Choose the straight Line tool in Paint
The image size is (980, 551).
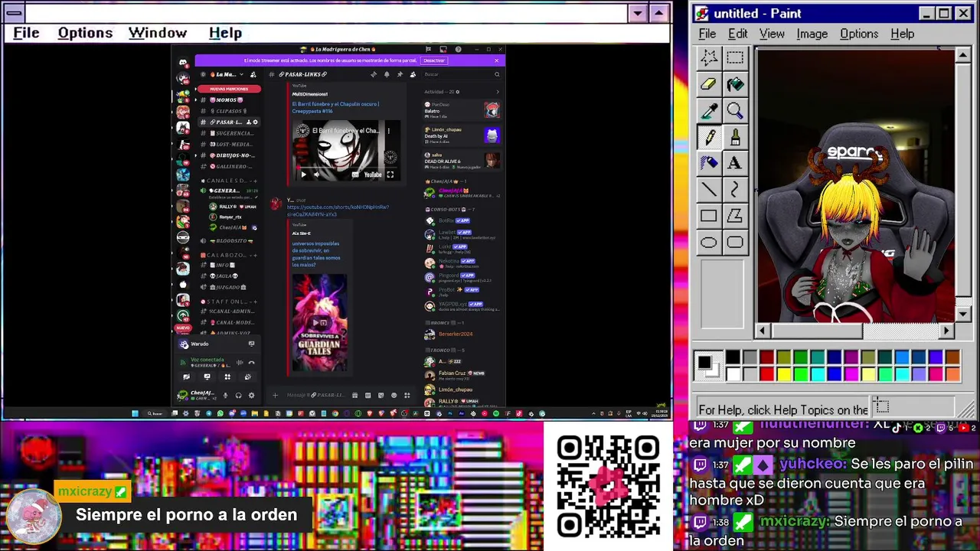click(x=709, y=190)
